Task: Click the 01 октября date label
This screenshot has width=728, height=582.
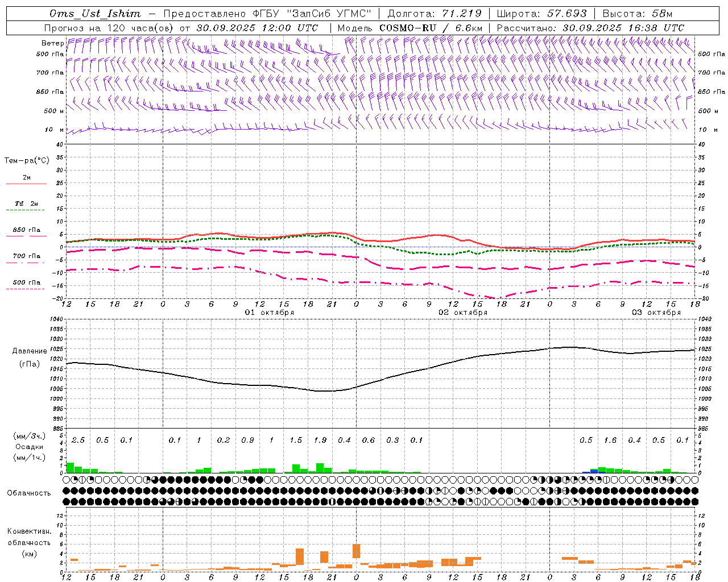Action: [x=270, y=313]
